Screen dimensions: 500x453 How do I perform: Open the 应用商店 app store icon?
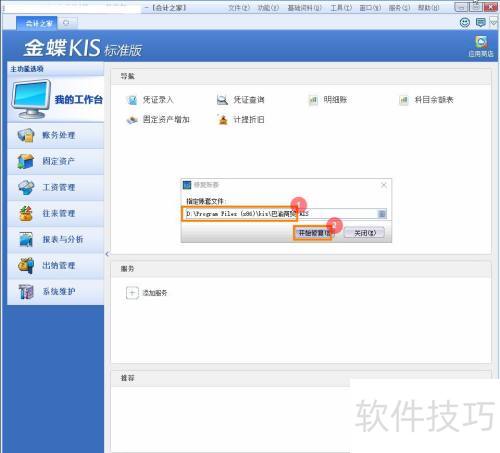point(481,46)
